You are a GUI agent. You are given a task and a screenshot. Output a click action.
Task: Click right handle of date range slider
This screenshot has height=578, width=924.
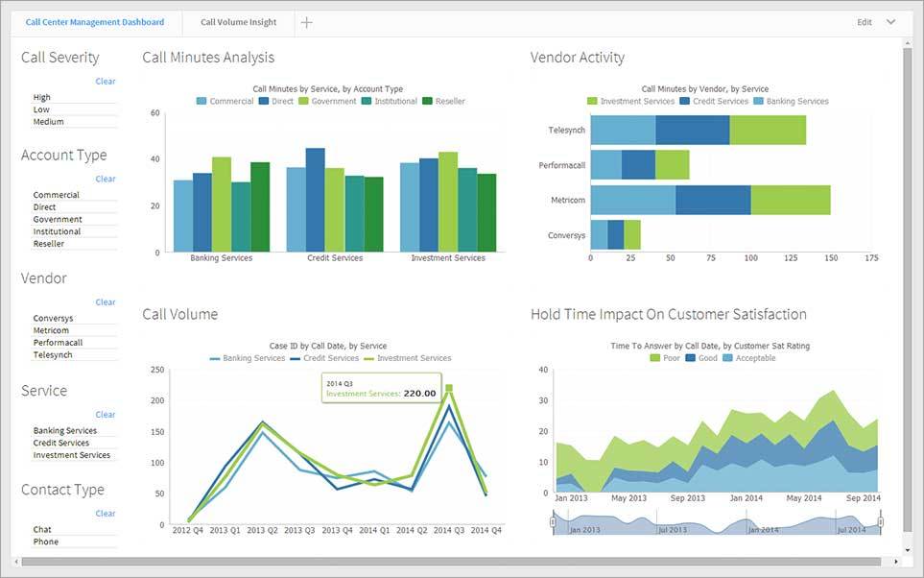(x=881, y=521)
